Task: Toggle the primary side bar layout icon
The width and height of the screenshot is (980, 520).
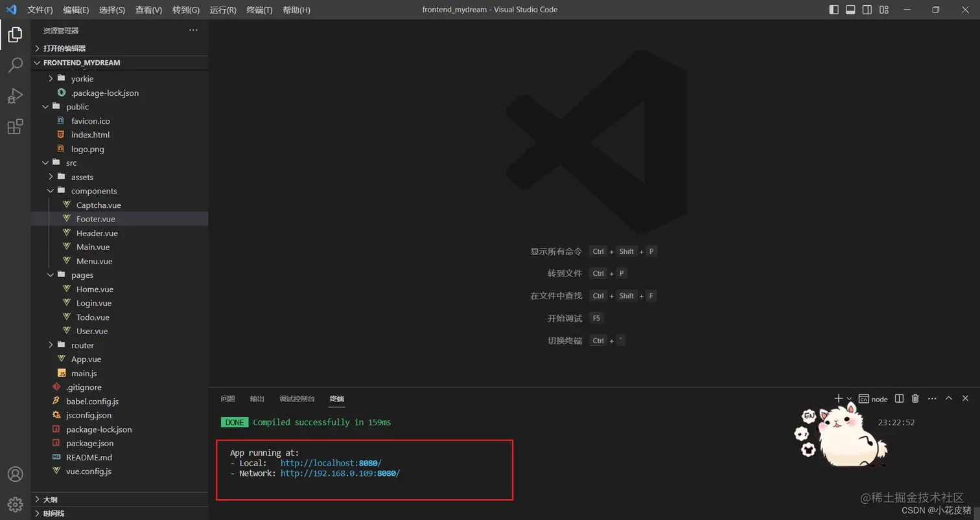Action: [834, 10]
